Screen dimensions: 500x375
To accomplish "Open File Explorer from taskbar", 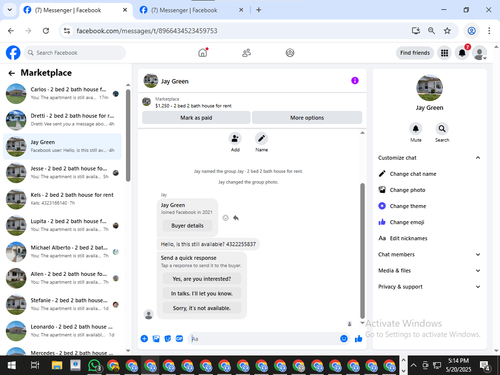I will pyautogui.click(x=57, y=366).
